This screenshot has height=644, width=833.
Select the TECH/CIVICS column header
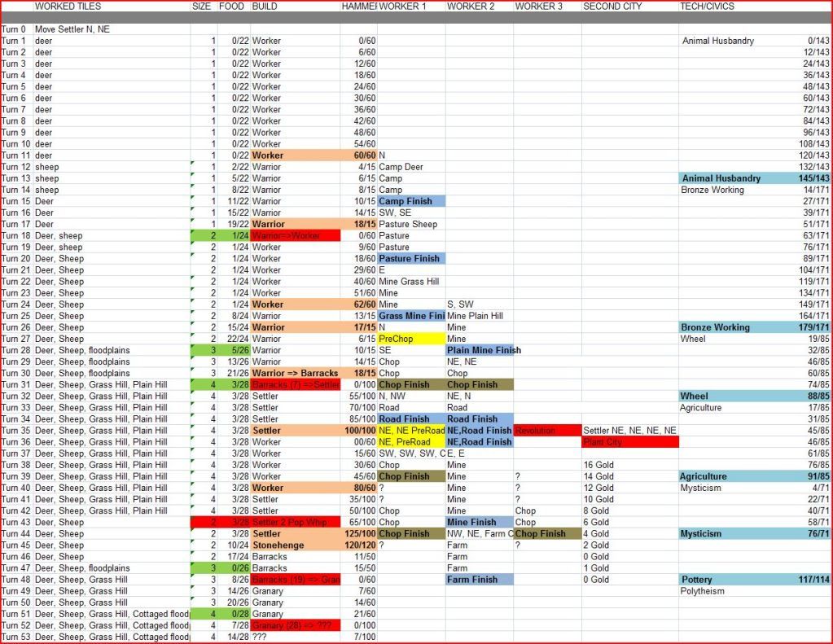pyautogui.click(x=707, y=7)
